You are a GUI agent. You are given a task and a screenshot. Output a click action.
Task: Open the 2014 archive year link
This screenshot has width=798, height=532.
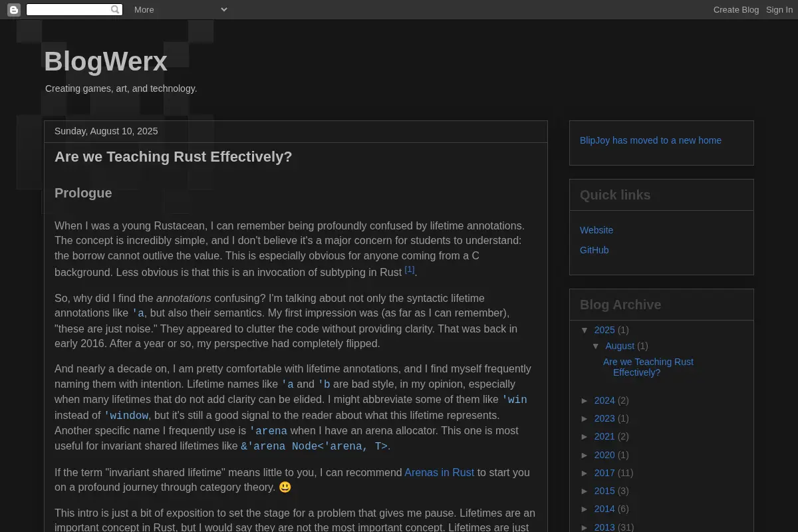click(x=604, y=509)
